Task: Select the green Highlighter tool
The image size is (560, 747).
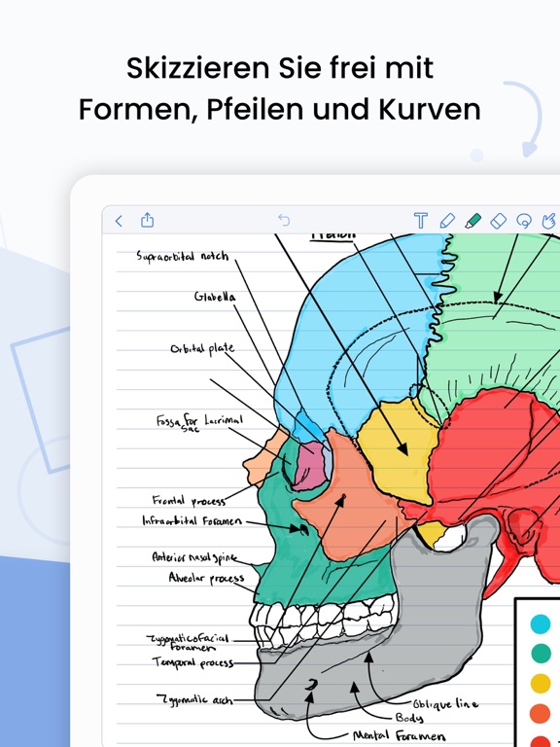Action: pyautogui.click(x=472, y=221)
